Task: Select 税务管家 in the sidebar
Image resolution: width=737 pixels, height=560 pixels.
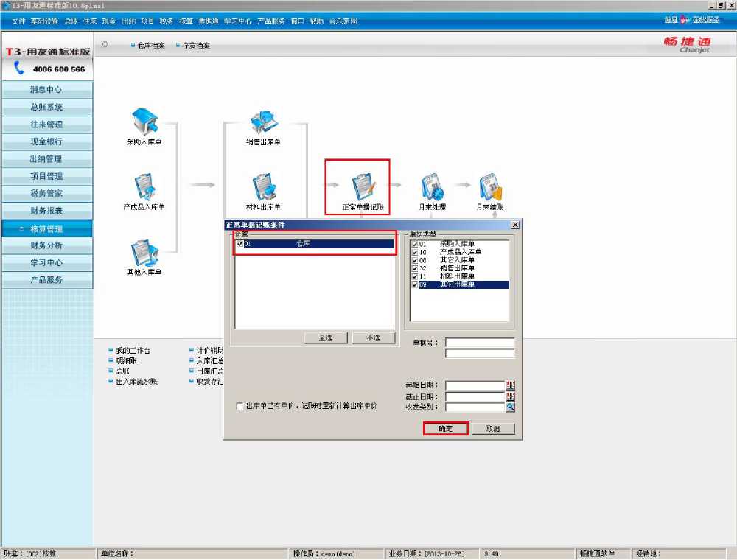Action: click(x=46, y=193)
